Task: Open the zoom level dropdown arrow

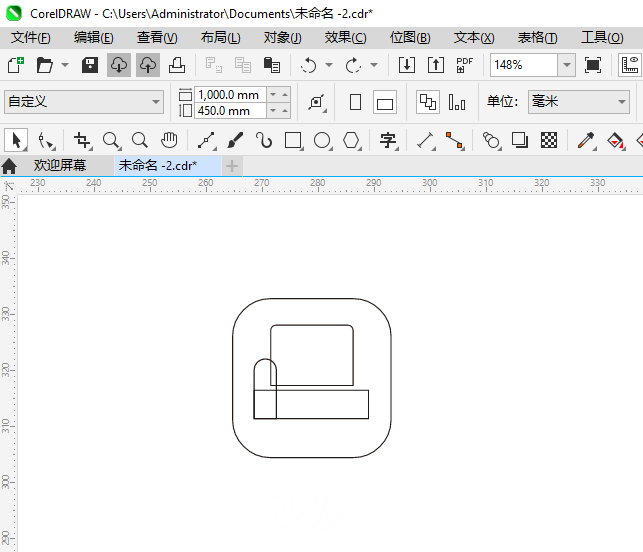Action: click(x=567, y=65)
